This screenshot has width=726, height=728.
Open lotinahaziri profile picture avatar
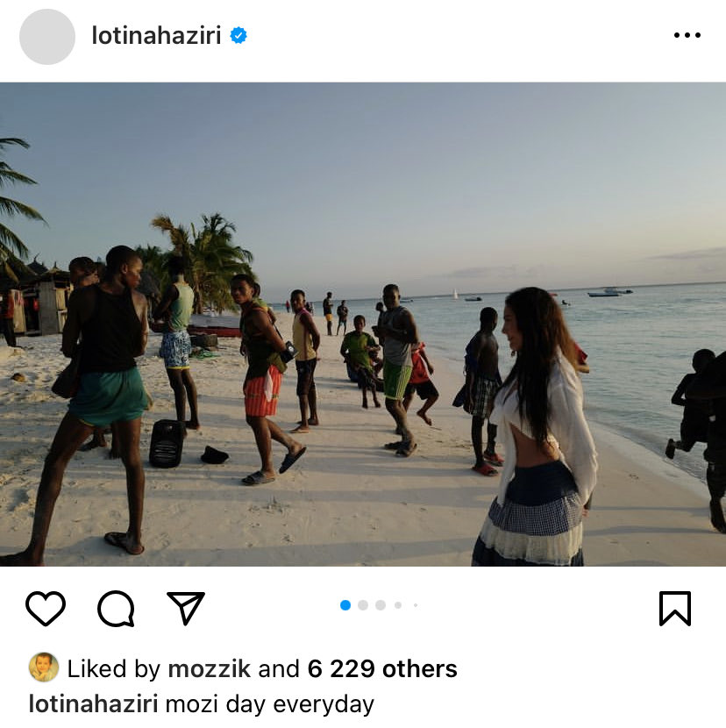coord(47,37)
